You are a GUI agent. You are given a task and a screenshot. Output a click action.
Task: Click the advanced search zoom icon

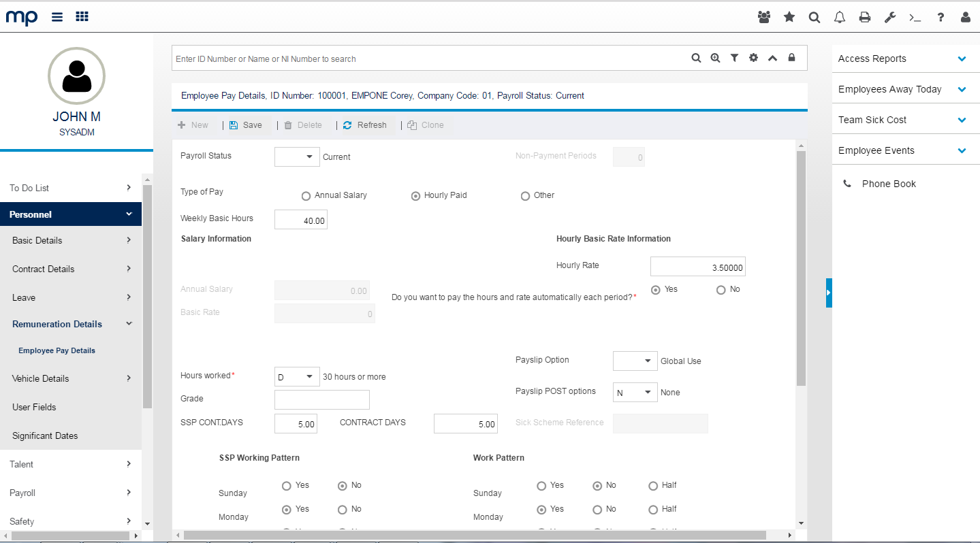(715, 59)
